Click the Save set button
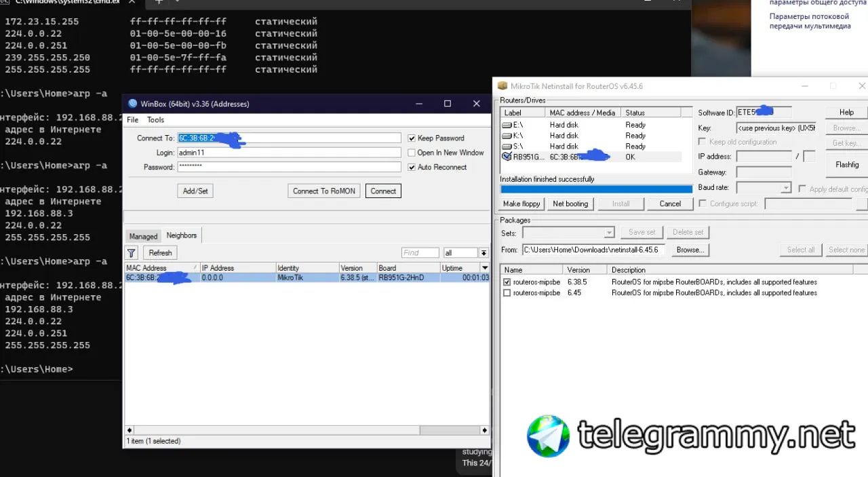The image size is (868, 477). tap(642, 232)
